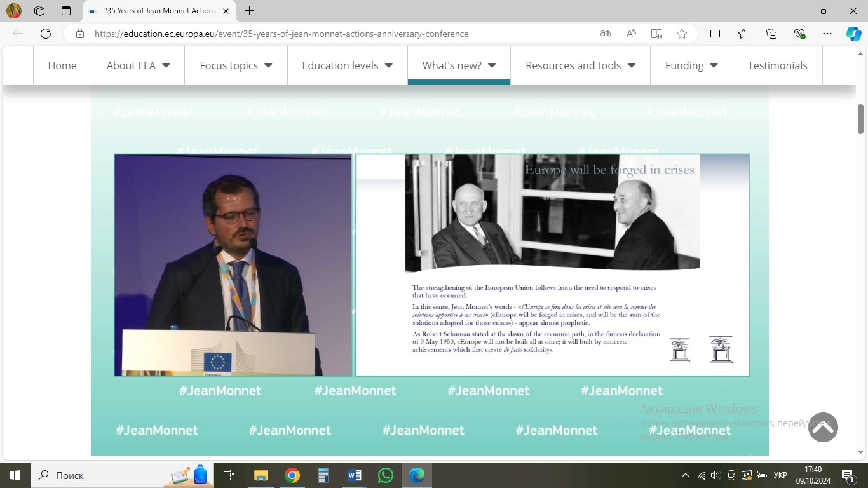The height and width of the screenshot is (488, 868).
Task: Open Edge split screen icon
Action: 715,34
